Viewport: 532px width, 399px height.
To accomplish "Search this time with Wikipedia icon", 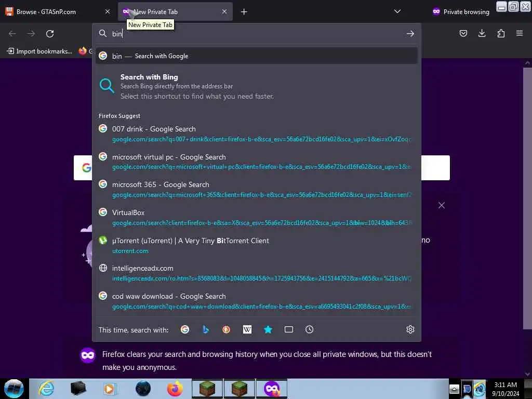I will (247, 329).
